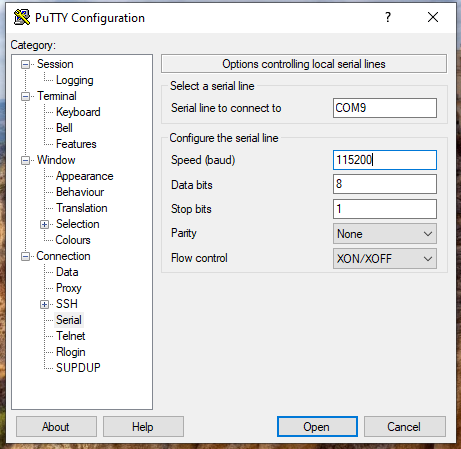Select Keyboard category
This screenshot has width=461, height=449.
pos(78,112)
